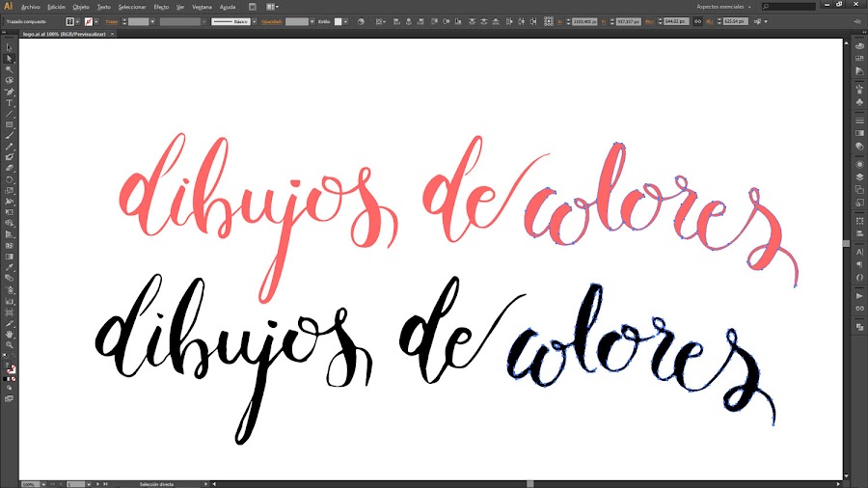Select the Column Graph tool
Image resolution: width=868 pixels, height=488 pixels.
tap(9, 302)
